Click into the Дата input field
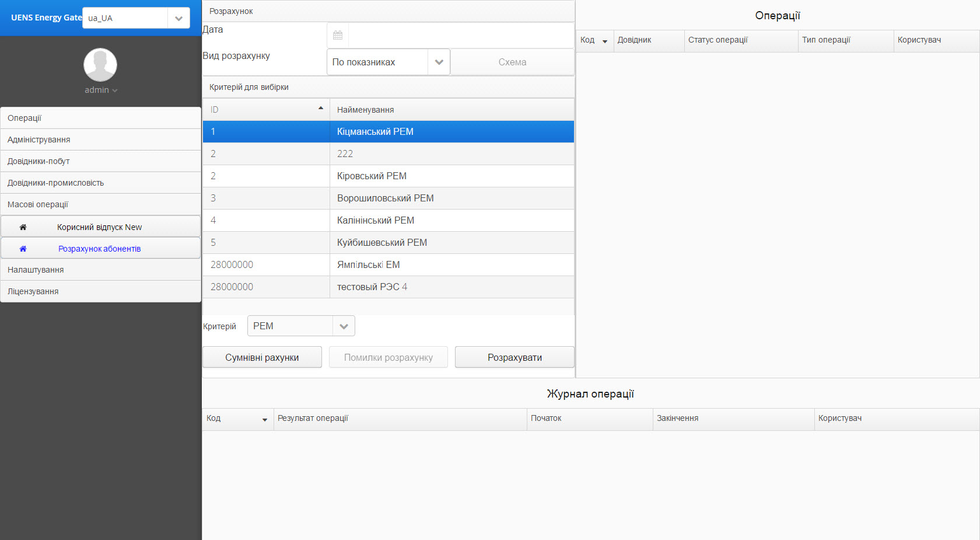This screenshot has height=540, width=980. point(461,36)
